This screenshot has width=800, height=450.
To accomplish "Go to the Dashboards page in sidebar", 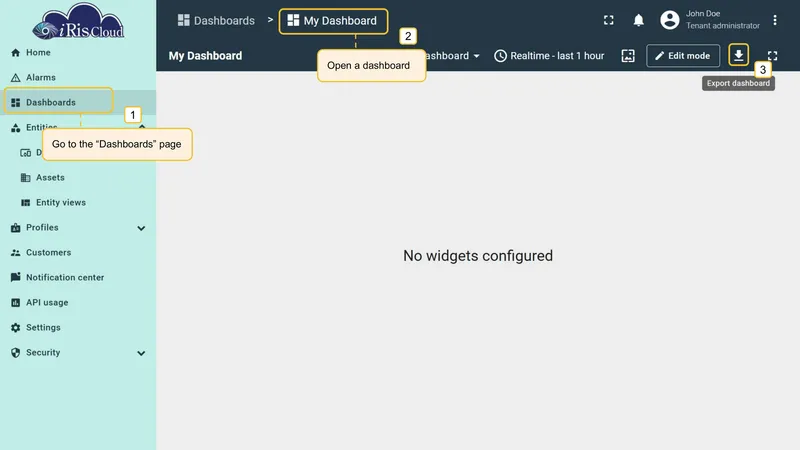I will pos(78,103).
